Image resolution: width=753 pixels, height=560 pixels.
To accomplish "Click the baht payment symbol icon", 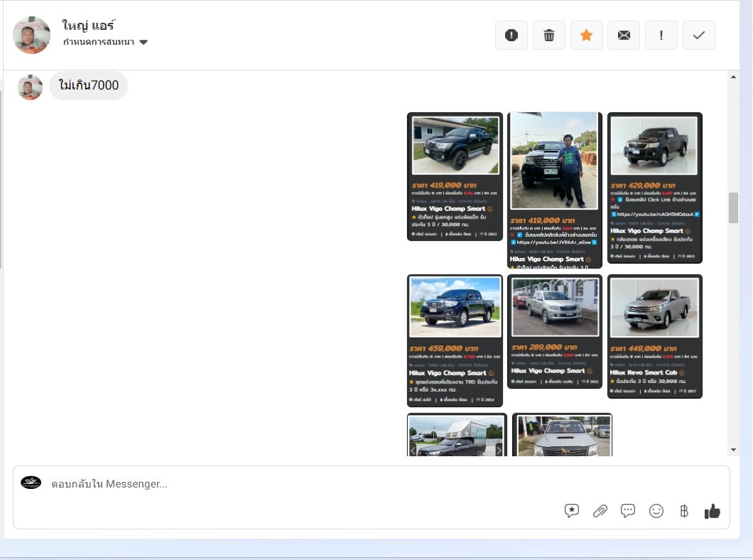I will [684, 510].
